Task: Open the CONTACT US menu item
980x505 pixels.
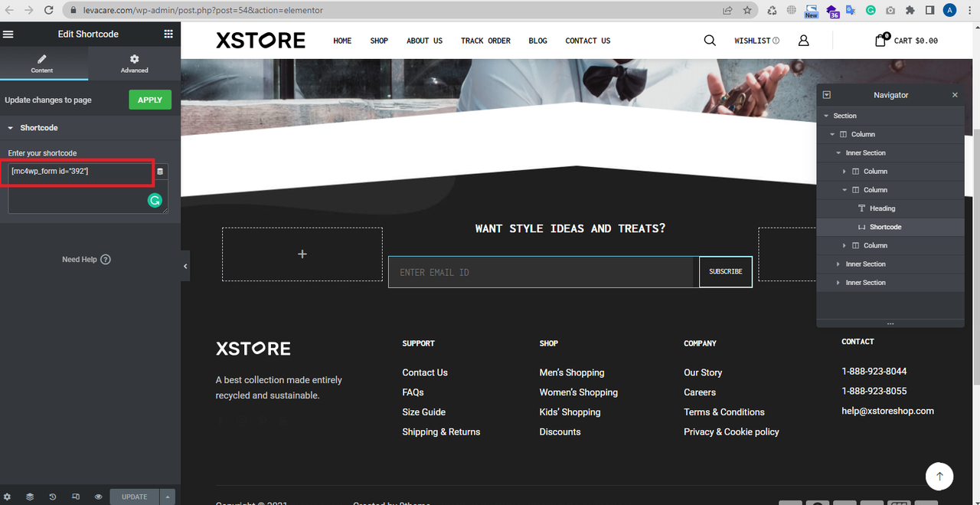Action: [588, 41]
